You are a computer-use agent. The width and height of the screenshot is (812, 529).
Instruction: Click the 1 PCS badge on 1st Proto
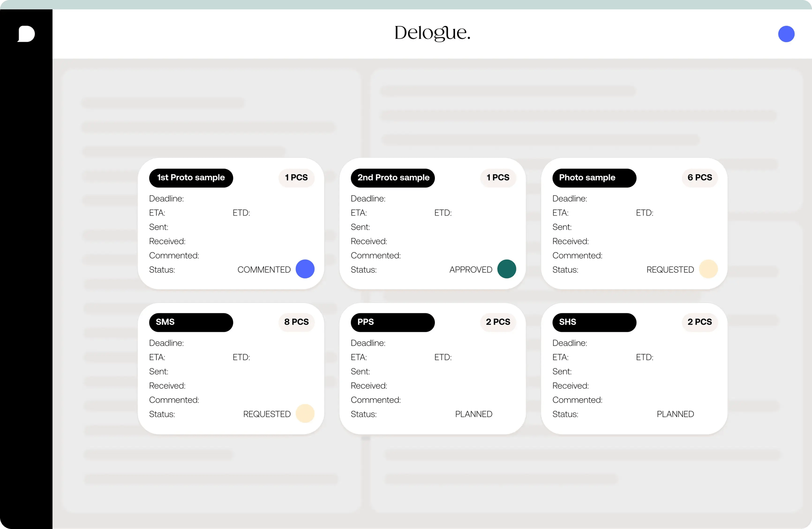point(296,177)
